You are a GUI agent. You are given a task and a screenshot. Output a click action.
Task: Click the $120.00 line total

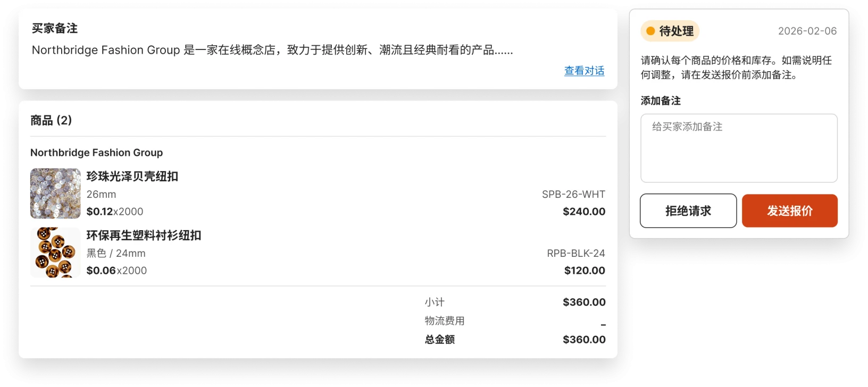[x=585, y=271]
